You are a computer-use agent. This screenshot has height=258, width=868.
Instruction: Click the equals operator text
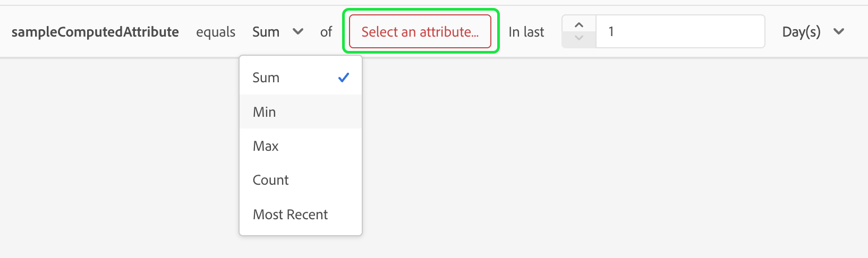[x=216, y=32]
